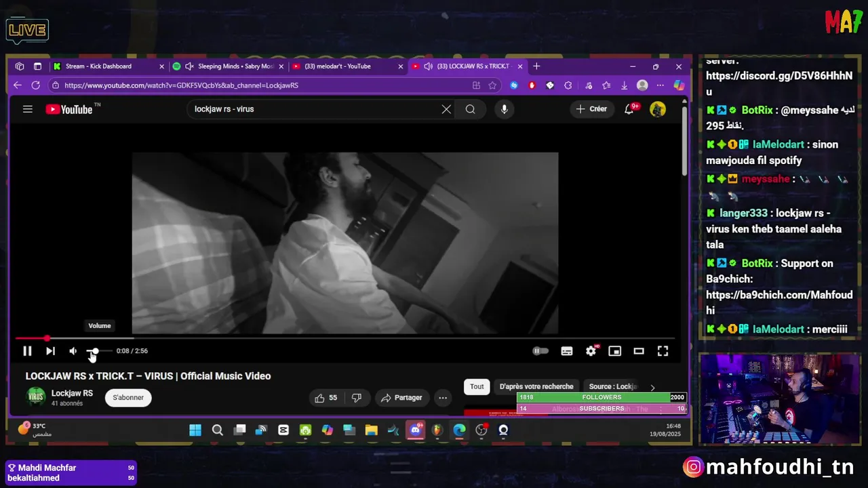This screenshot has width=868, height=488.
Task: Open the more actions ellipsis under the video
Action: click(x=443, y=398)
